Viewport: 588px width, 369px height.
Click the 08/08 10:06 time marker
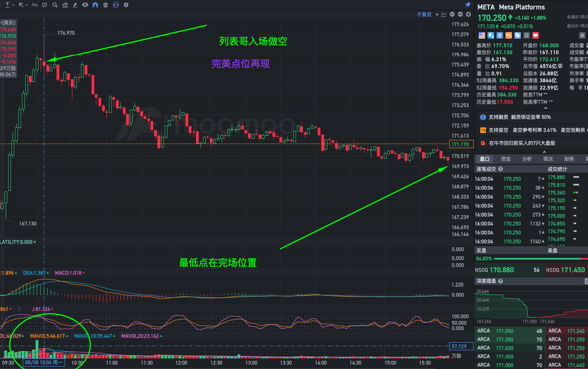(44, 362)
